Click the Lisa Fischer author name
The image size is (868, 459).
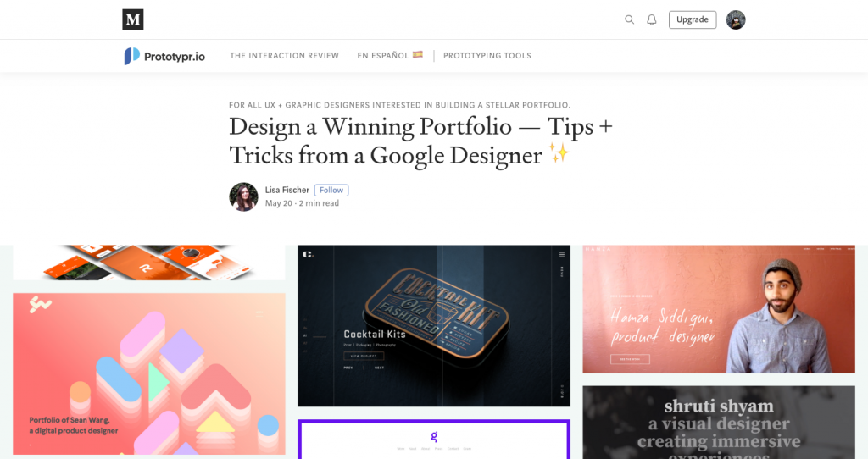[x=287, y=190]
